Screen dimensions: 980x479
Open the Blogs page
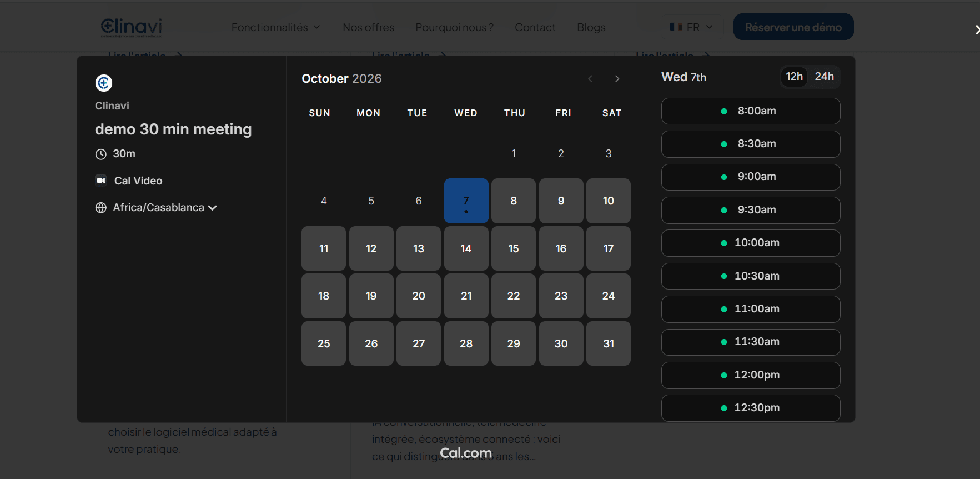point(591,27)
